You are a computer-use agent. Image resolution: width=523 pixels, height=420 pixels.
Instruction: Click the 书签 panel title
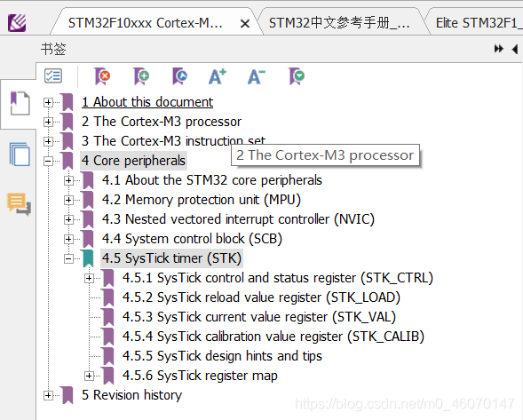coord(53,50)
